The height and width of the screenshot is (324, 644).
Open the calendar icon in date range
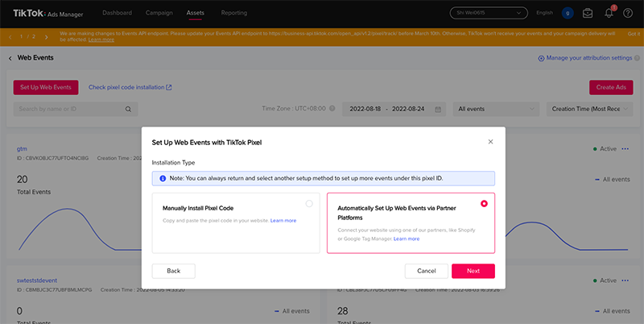(438, 110)
